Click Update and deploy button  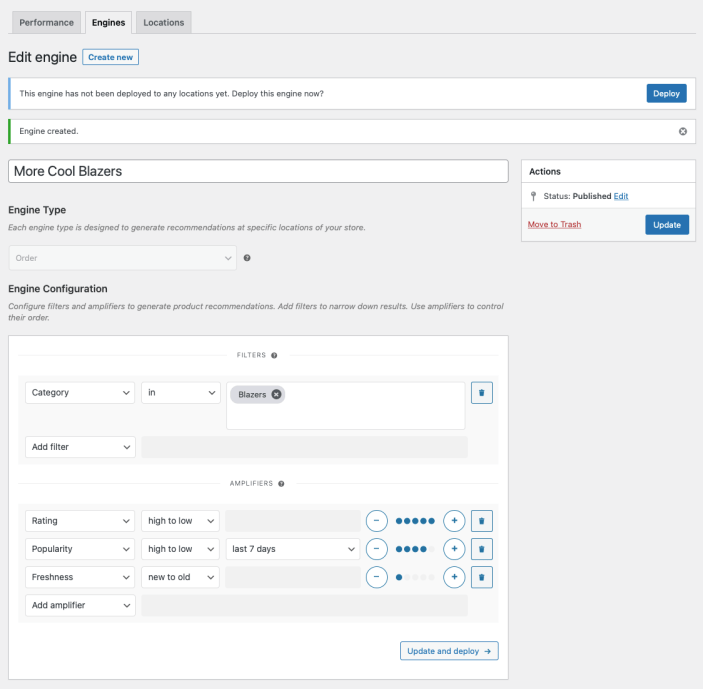click(x=449, y=651)
